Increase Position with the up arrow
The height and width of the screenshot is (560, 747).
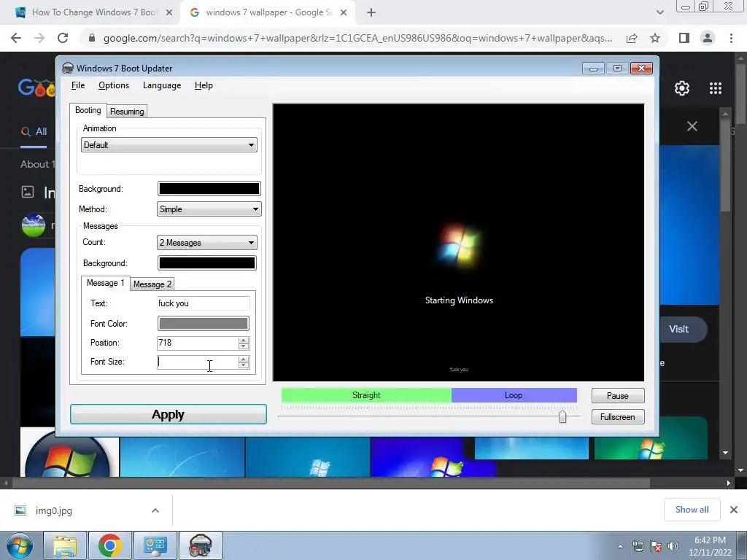point(244,340)
